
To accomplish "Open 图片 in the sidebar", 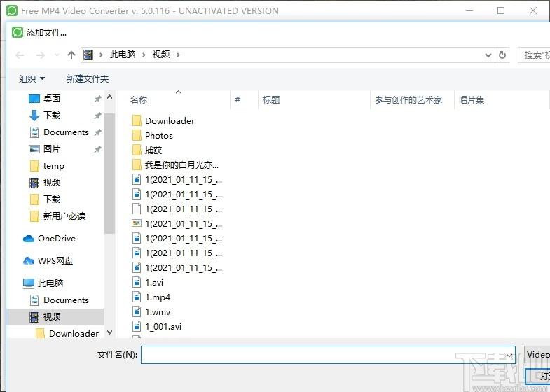I will coord(52,149).
